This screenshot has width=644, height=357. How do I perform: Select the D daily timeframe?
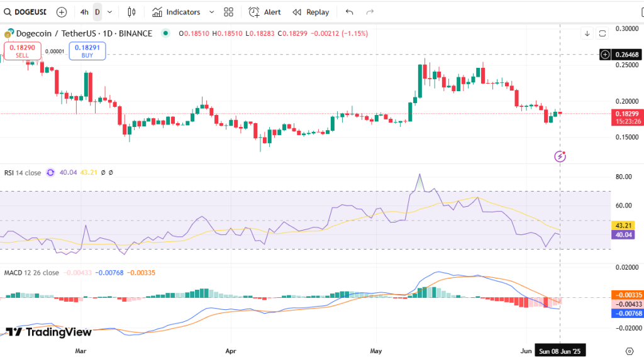(97, 13)
